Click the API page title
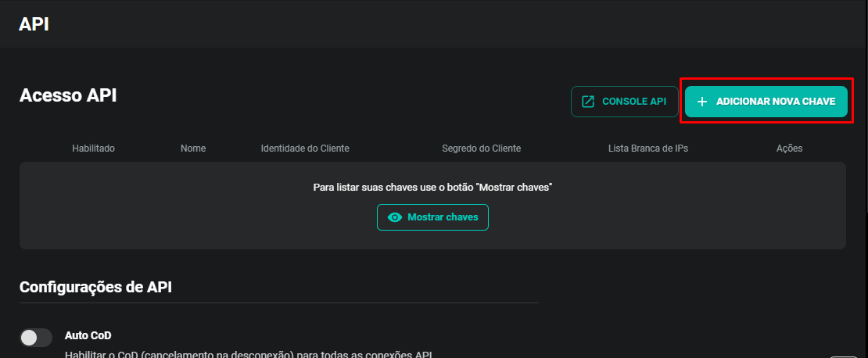This screenshot has width=868, height=358. coord(34,24)
